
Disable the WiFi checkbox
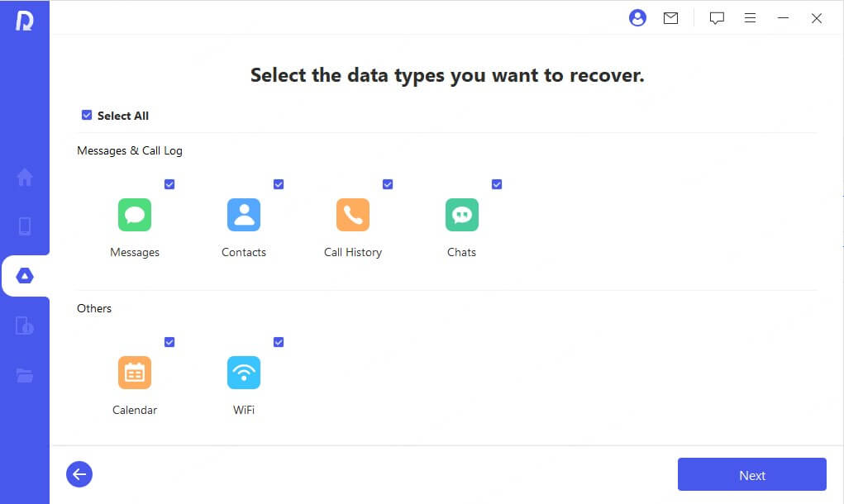[x=279, y=342]
